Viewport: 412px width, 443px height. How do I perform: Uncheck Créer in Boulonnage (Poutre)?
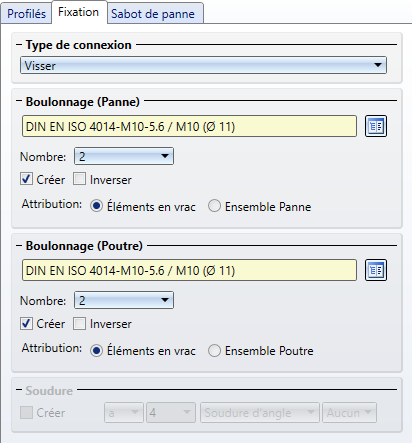[26, 323]
